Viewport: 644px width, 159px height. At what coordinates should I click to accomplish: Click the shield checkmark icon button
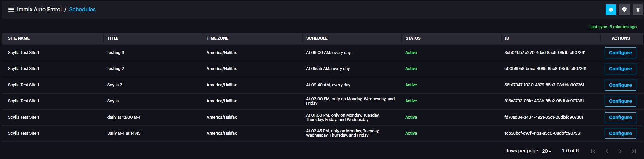624,10
